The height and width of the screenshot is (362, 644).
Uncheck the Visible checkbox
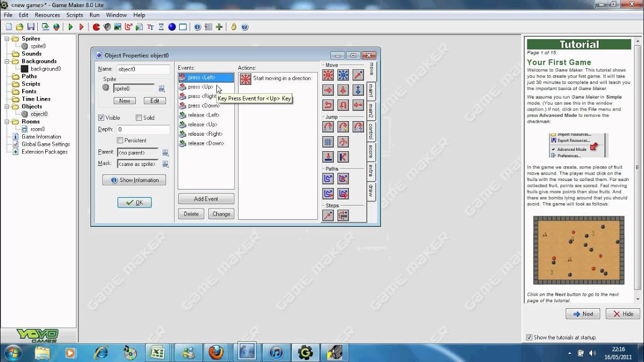point(101,118)
